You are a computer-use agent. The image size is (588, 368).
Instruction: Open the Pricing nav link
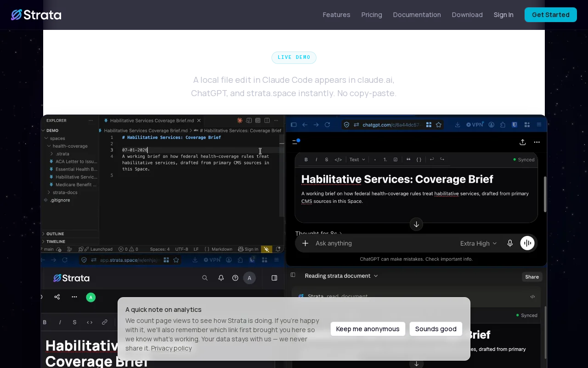coord(372,15)
